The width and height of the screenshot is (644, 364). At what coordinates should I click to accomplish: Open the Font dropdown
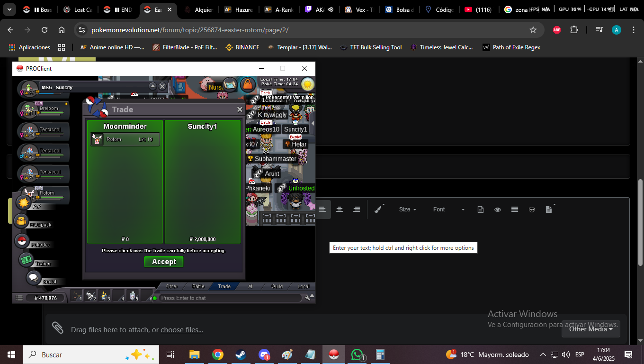[x=449, y=209]
